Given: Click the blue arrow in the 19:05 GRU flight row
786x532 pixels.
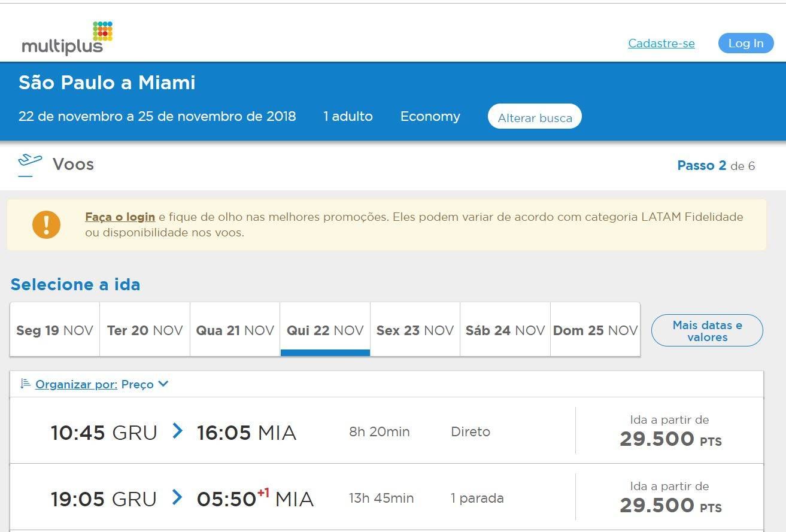Looking at the screenshot, I should (x=177, y=497).
